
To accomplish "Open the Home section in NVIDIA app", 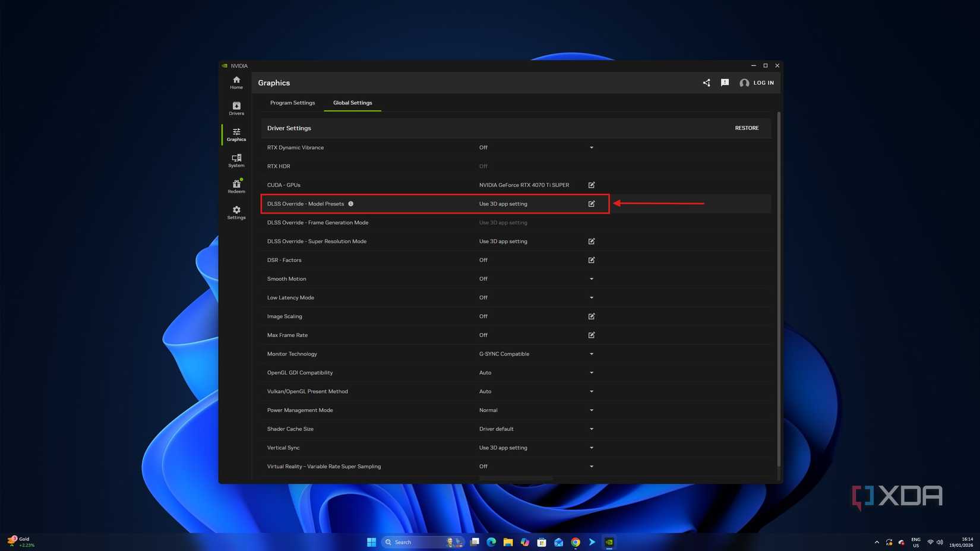I will (236, 83).
